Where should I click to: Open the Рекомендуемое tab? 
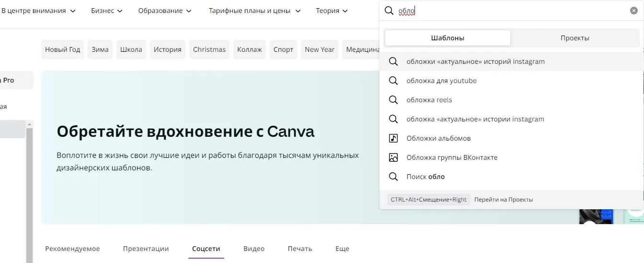72,249
